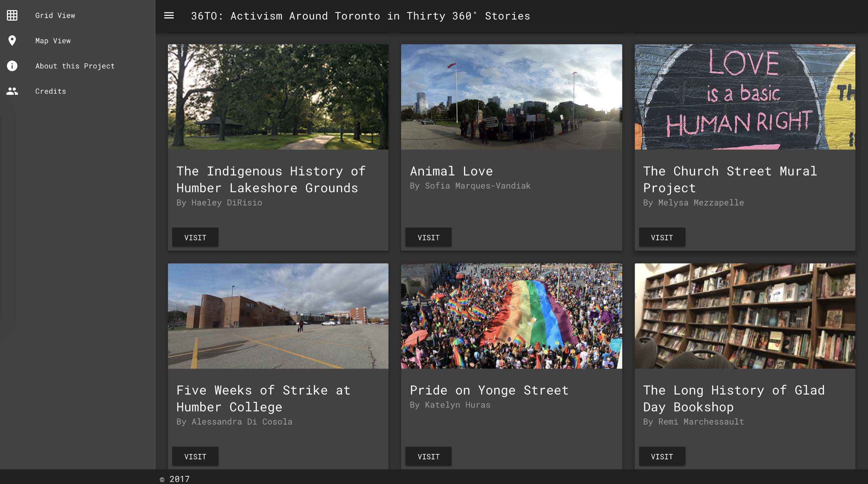
Task: Toggle the hamburger menu icon
Action: coord(169,16)
